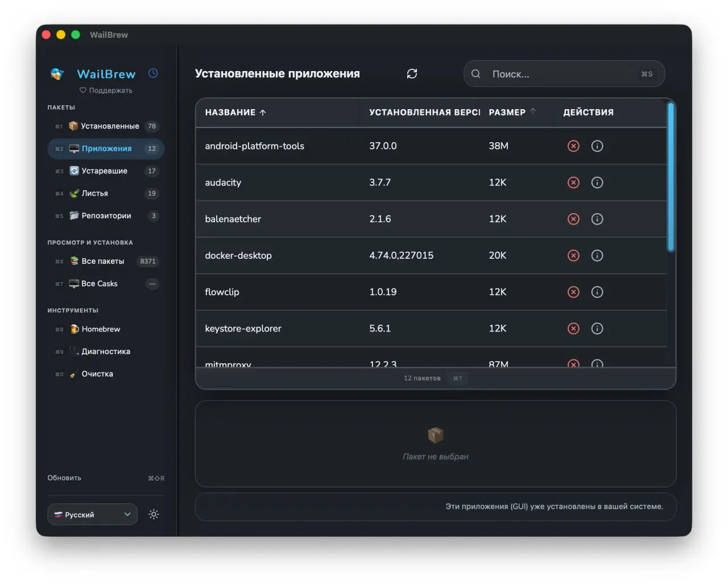
Task: Click the balenaetcher name cell
Action: coord(233,219)
